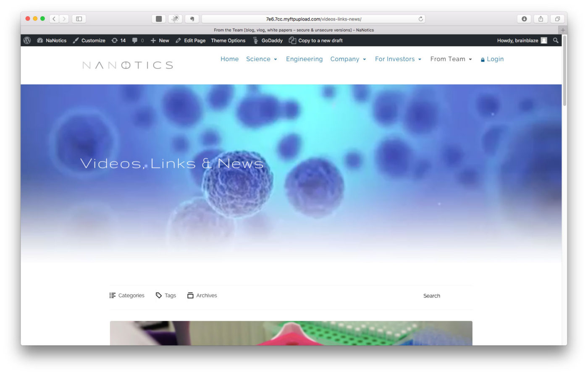Add a new tab with plus button
This screenshot has width=588, height=375.
click(563, 30)
